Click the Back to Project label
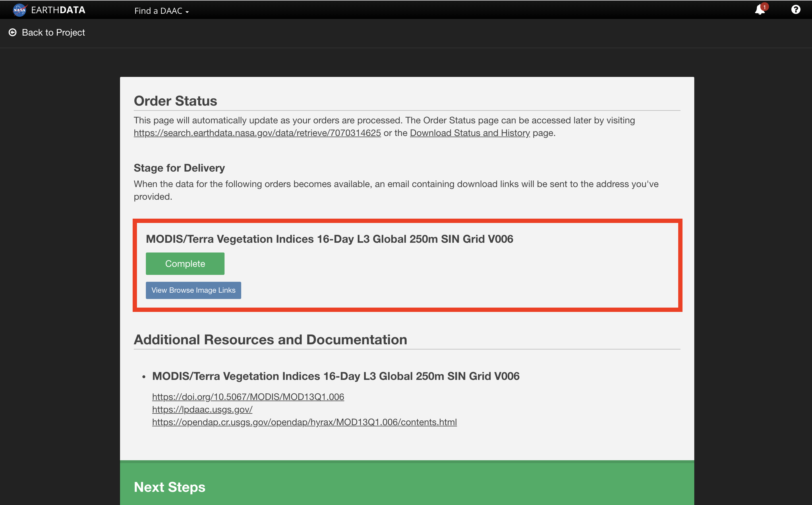Viewport: 812px width, 505px height. tap(53, 32)
